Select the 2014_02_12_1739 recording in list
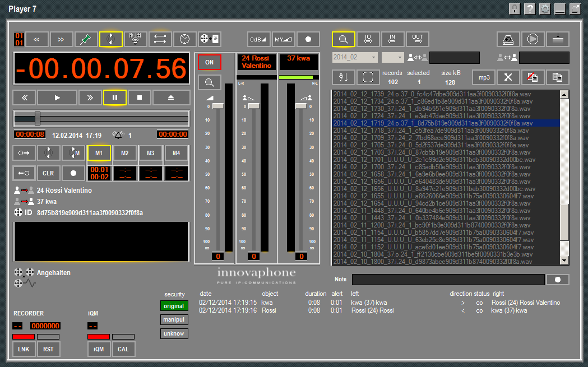588x367 pixels. click(x=433, y=94)
